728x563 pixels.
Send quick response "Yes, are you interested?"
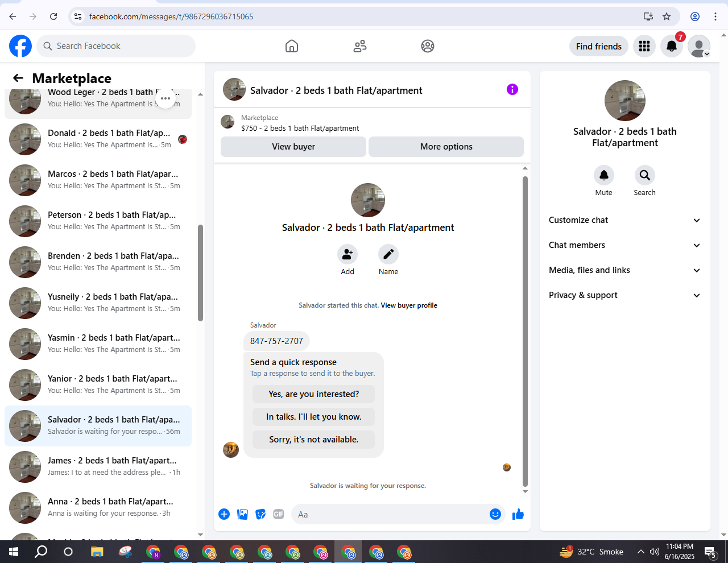coord(313,394)
